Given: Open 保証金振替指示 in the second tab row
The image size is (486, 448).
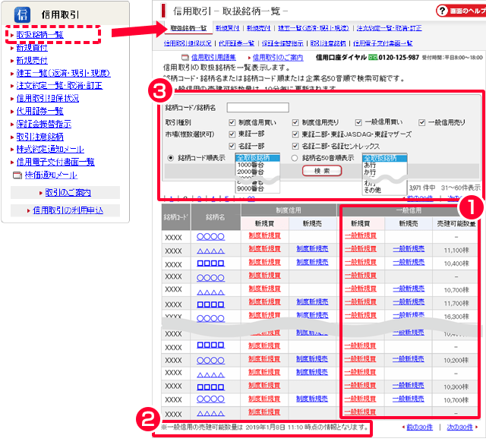Looking at the screenshot, I should pos(282,43).
